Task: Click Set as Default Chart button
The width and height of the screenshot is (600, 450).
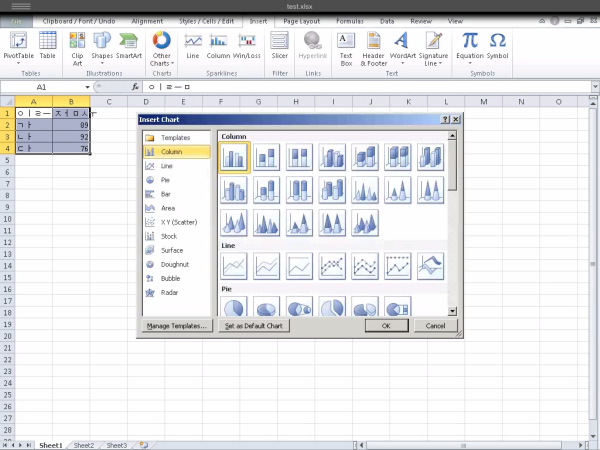Action: point(254,326)
